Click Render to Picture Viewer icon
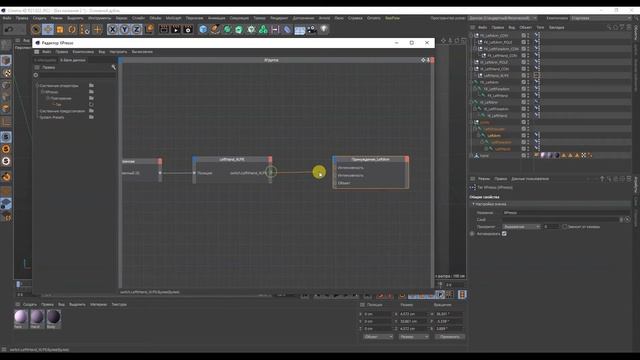Image resolution: width=640 pixels, height=360 pixels. click(176, 29)
